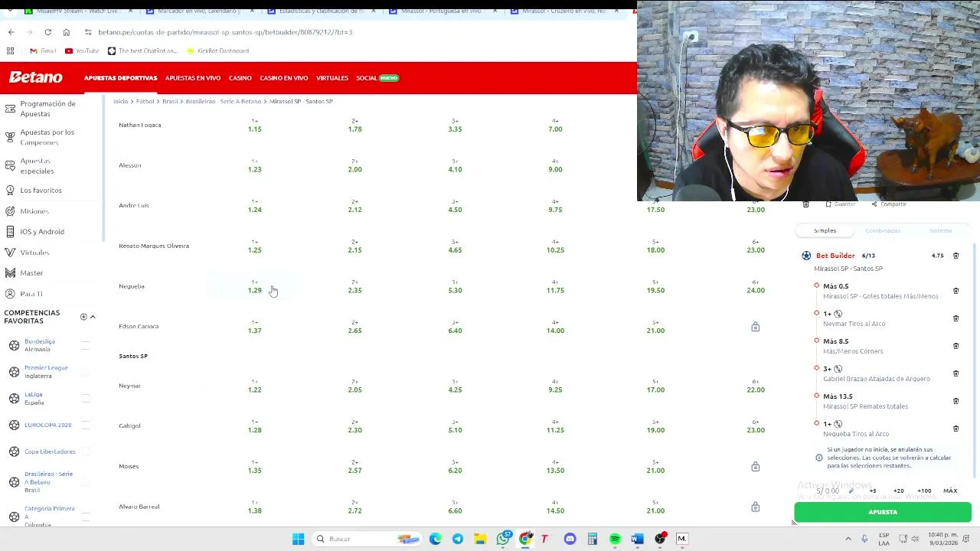
Task: Select Alesson 3+ odds 4.10
Action: coord(455,165)
